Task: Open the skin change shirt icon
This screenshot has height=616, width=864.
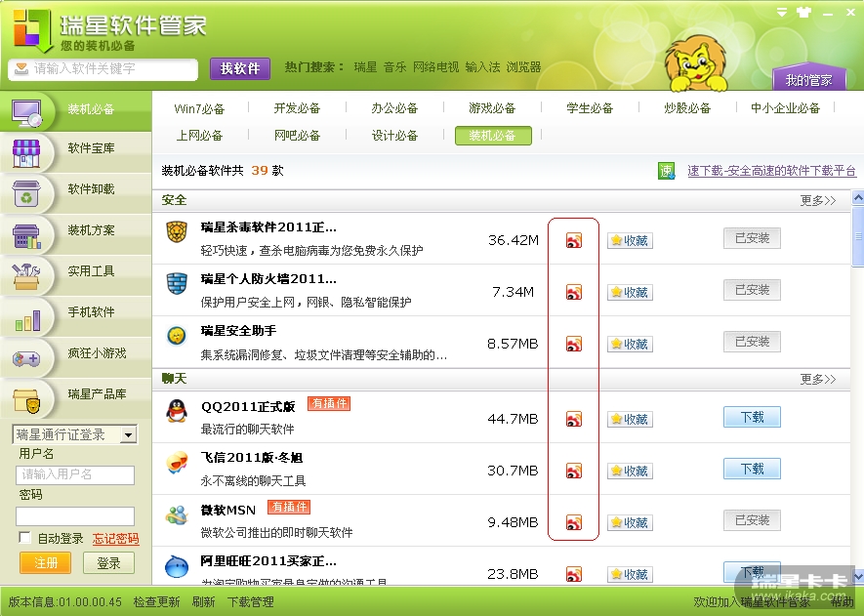Action: [x=803, y=12]
